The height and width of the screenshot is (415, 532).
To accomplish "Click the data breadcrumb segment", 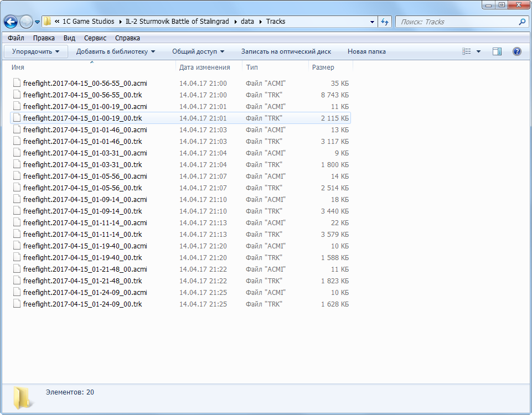I will 247,22.
